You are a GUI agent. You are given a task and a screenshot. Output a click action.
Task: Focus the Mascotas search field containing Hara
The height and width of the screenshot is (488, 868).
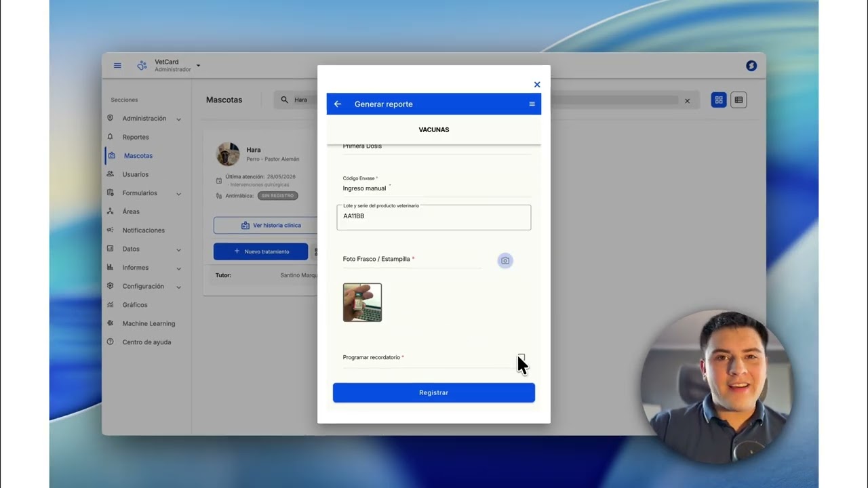coord(486,100)
